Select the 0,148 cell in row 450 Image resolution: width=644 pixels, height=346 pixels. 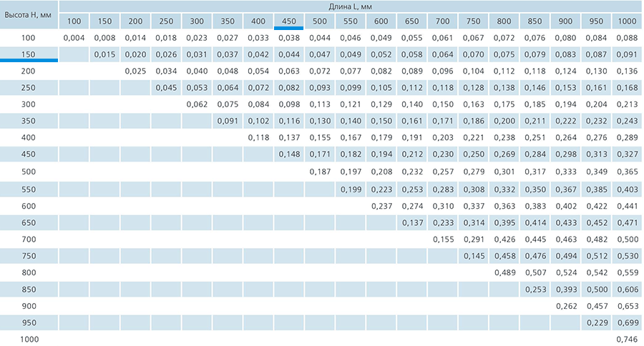pyautogui.click(x=289, y=154)
